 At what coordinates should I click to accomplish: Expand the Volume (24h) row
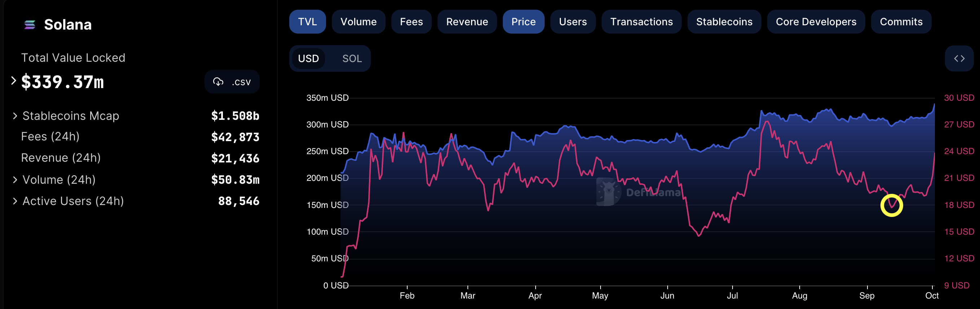point(15,180)
